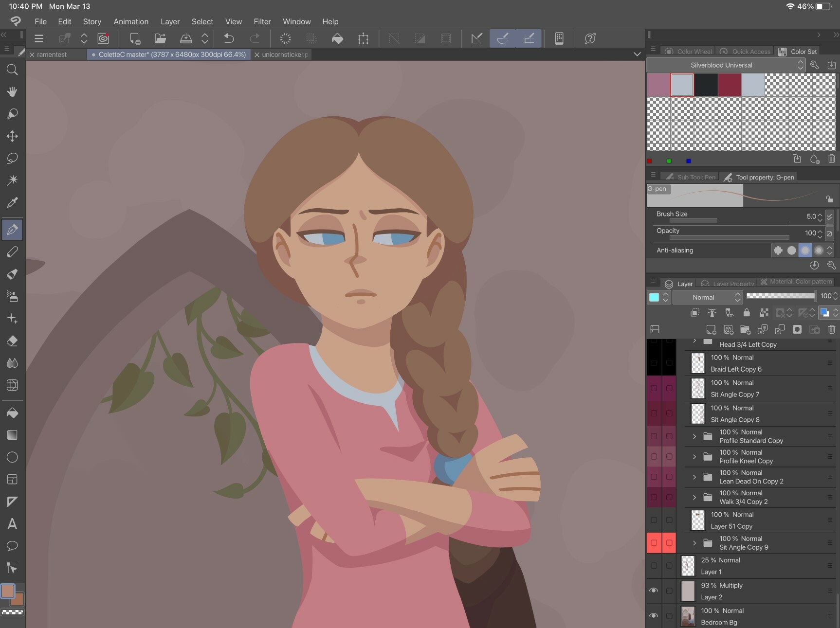Select the Fill bucket tool
The image size is (840, 628).
12,413
